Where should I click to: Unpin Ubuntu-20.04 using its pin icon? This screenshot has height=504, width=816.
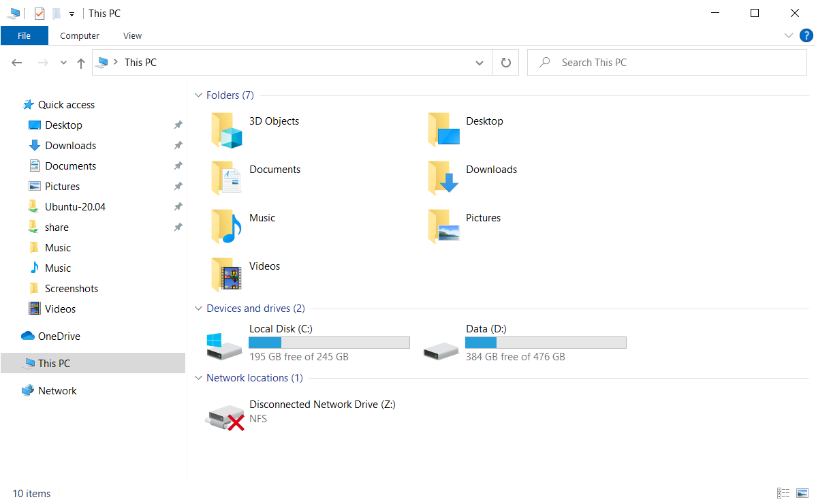pos(178,206)
